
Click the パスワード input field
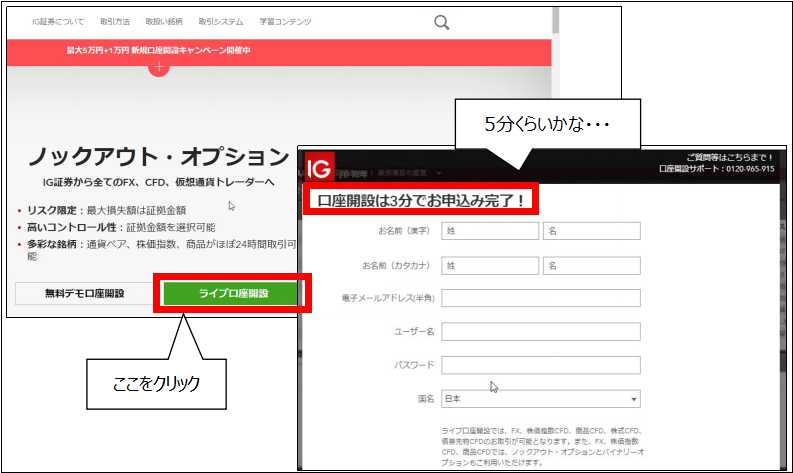[540, 365]
